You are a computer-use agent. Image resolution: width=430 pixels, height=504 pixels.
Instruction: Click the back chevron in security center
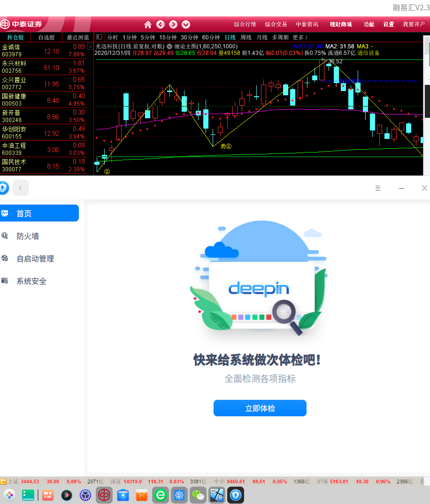[x=21, y=188]
